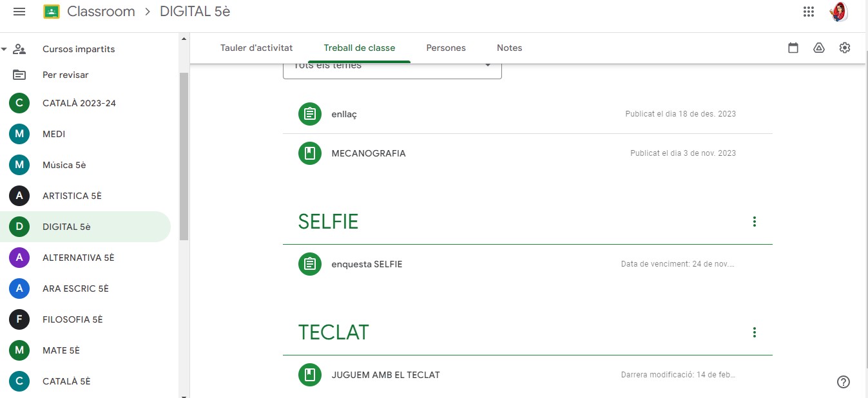Click the MECANOGRAFIA material icon
This screenshot has width=868, height=398.
(310, 153)
